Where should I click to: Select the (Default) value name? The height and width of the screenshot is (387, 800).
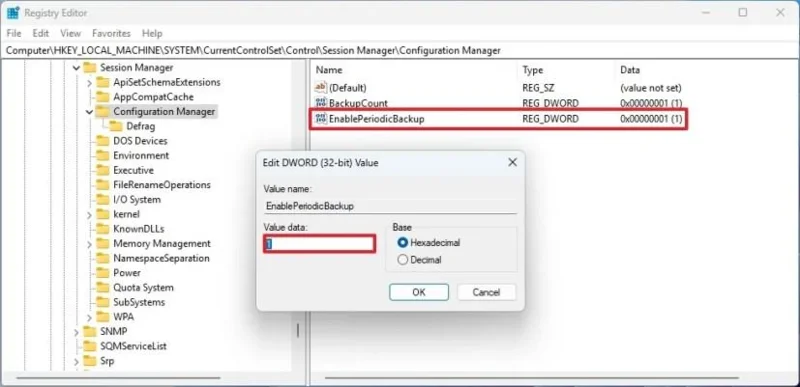[x=348, y=88]
